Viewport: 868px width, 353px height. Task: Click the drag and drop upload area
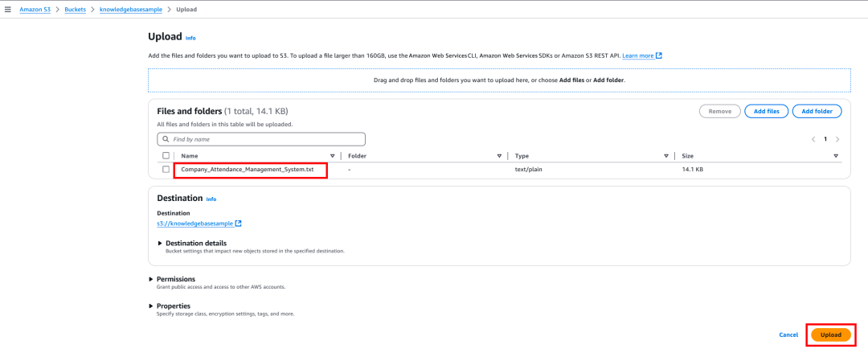[x=499, y=80]
